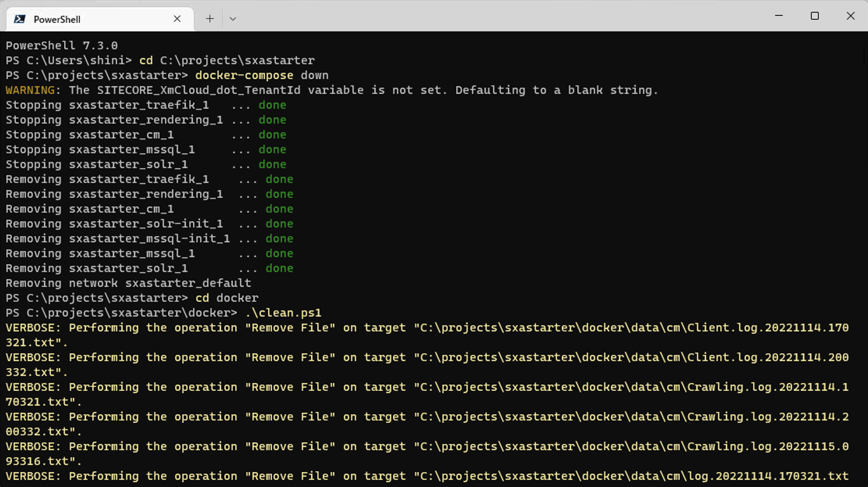Click the 'Stopping sxastarter_cm_1' line
Image resolution: width=868 pixels, height=487 pixels.
click(146, 135)
